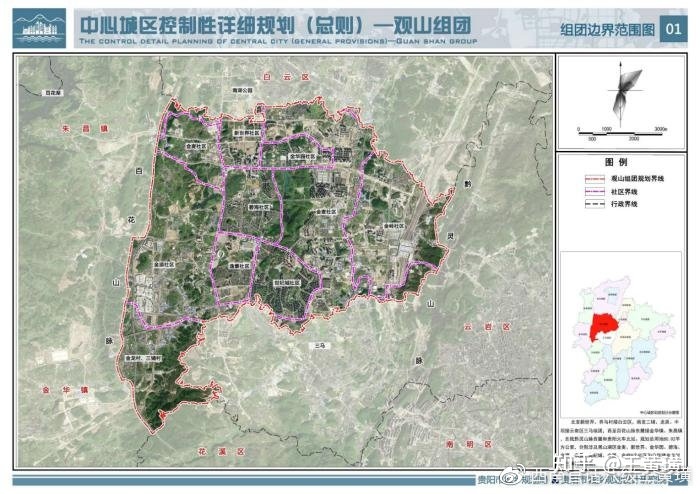This screenshot has height=494, width=700.
Task: Click the 白云区 district label
Action: 286,77
